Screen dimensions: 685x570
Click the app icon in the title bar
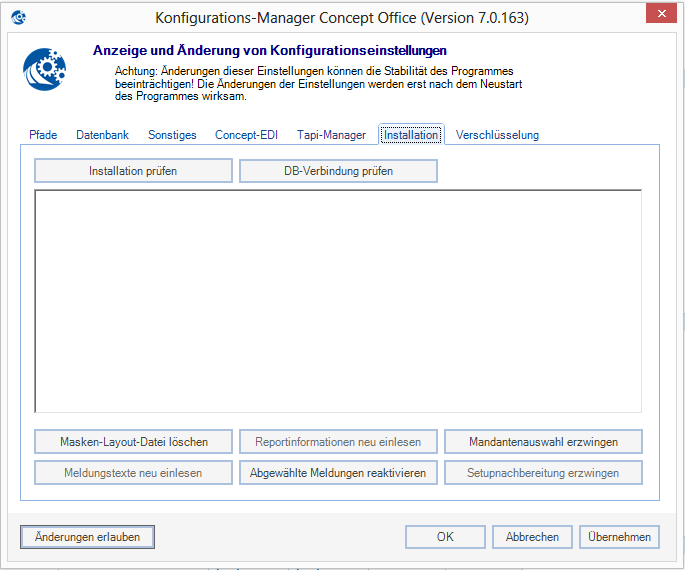19,18
